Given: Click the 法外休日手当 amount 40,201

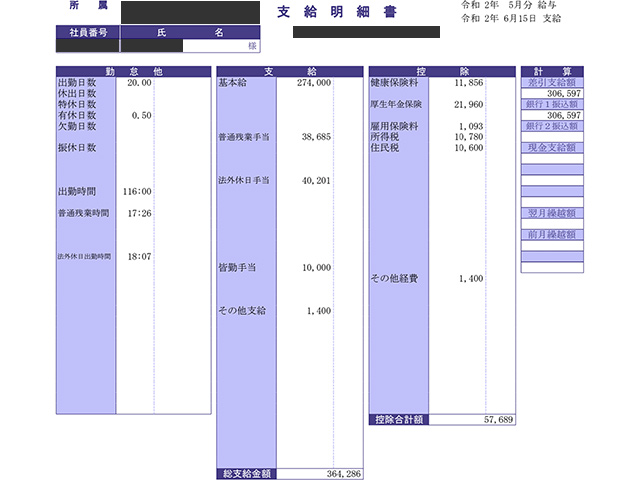Looking at the screenshot, I should pyautogui.click(x=316, y=181).
